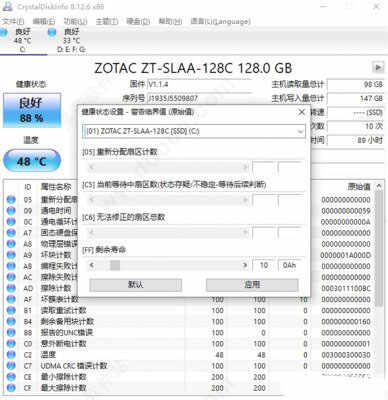Click the 默认 button in the dialog
Image resolution: width=388 pixels, height=400 pixels.
click(x=136, y=285)
